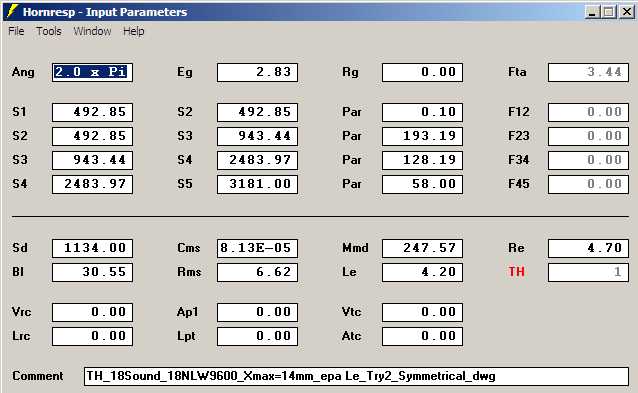Click the Atc value box

[422, 336]
